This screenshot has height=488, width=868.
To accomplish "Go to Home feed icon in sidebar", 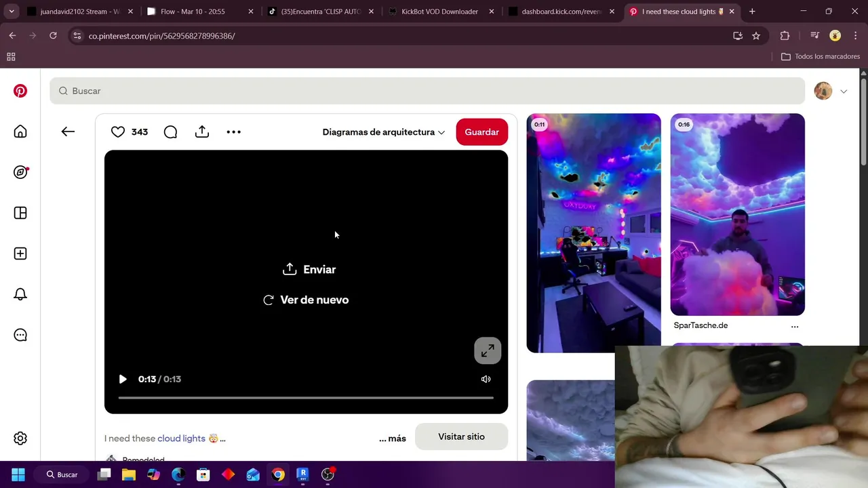I will pos(20,131).
